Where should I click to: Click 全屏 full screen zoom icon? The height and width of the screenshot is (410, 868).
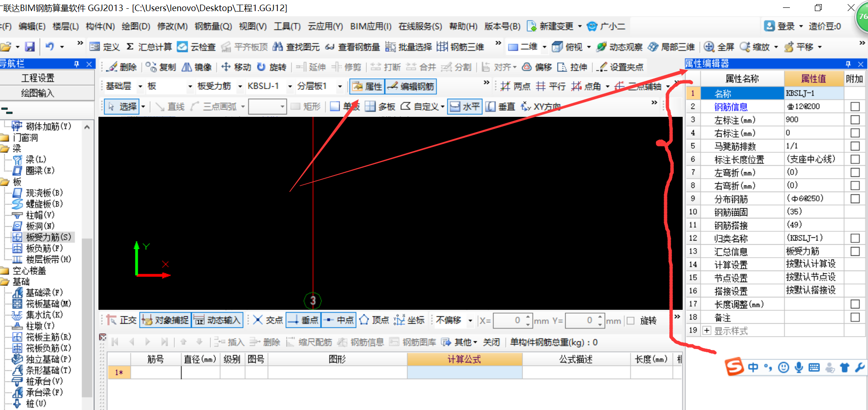(709, 47)
